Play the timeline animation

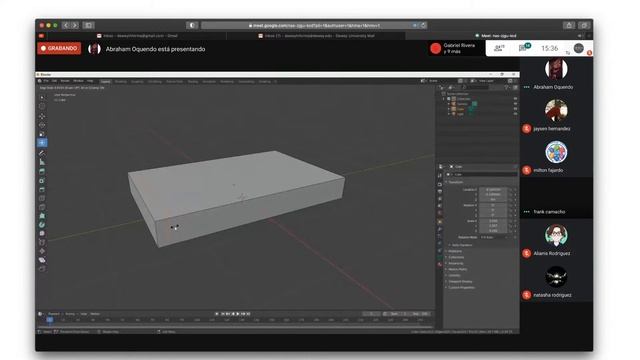pyautogui.click(x=238, y=314)
